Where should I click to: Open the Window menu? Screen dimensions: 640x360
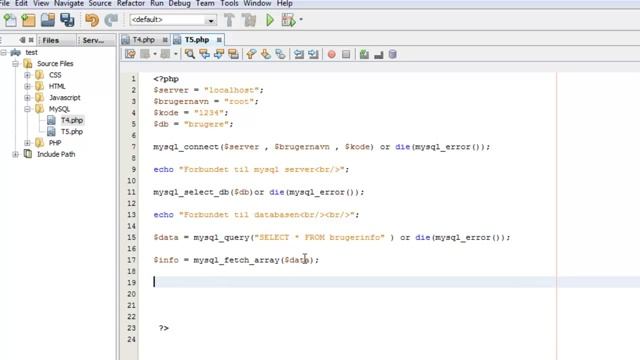257,3
